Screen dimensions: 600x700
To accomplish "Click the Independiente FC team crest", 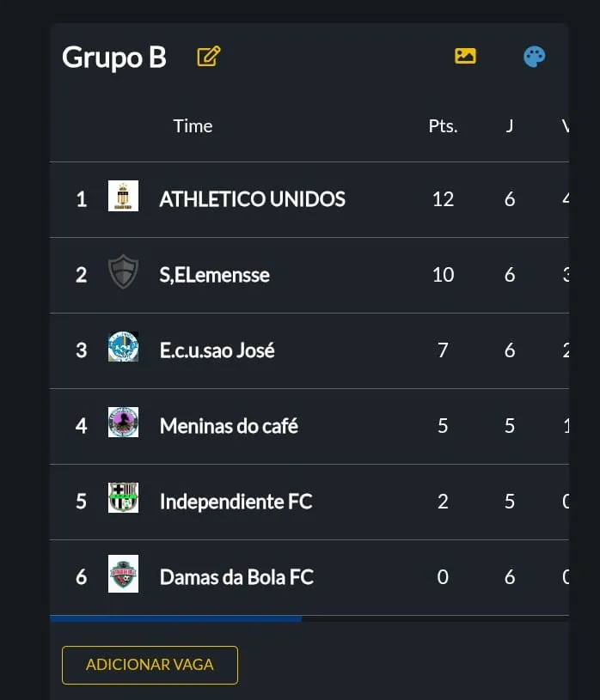I will (123, 498).
